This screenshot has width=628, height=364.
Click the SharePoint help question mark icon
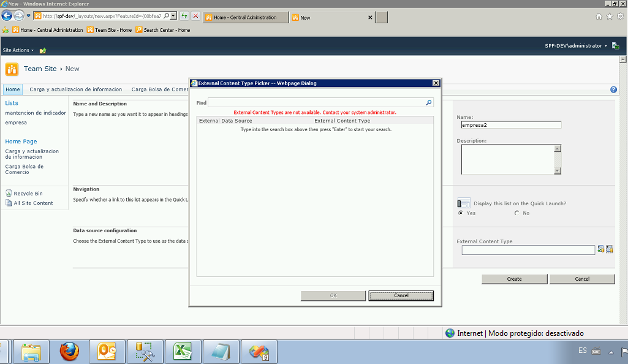pyautogui.click(x=613, y=89)
